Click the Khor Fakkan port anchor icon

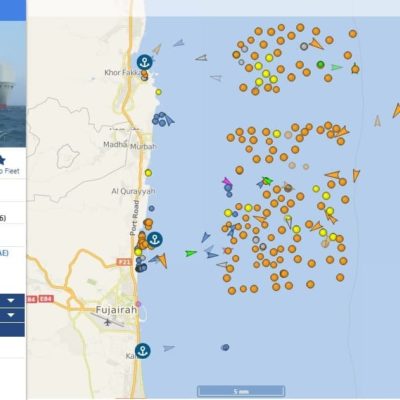click(145, 62)
